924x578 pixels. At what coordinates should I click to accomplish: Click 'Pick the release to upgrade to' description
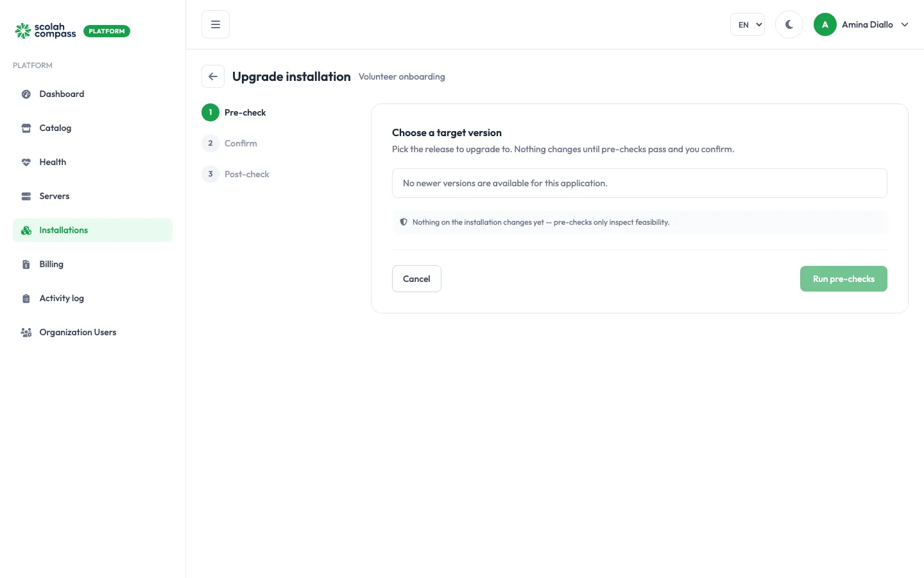pyautogui.click(x=563, y=149)
